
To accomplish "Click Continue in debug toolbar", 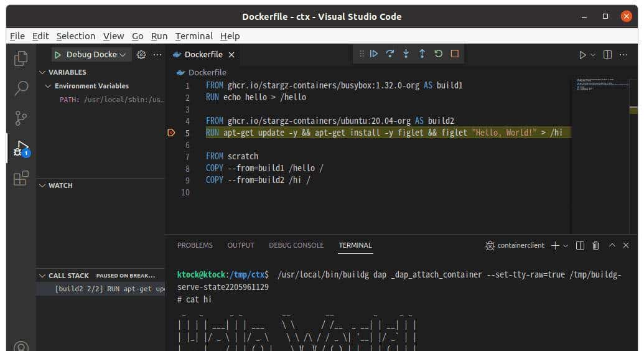I will (374, 54).
